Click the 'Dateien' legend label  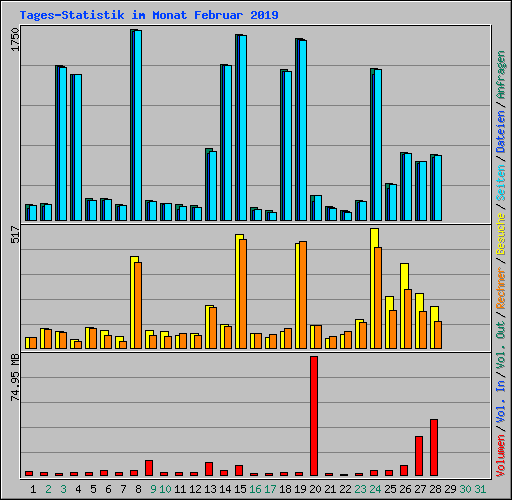(x=501, y=131)
